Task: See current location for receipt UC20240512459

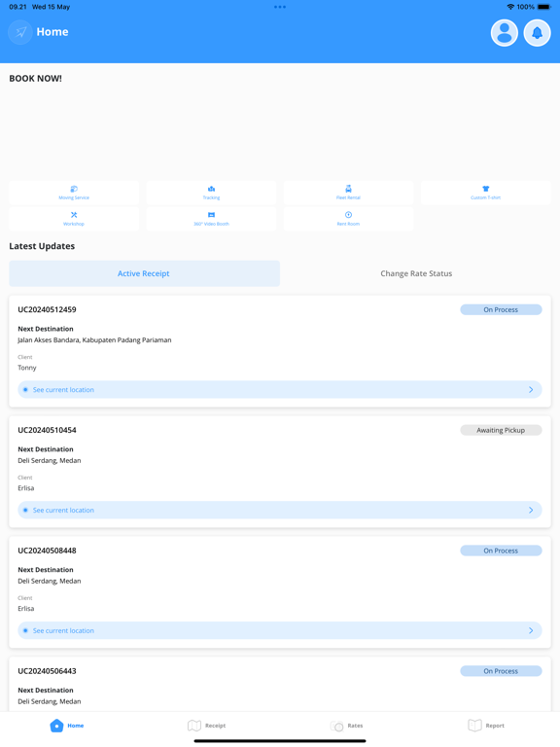Action: click(280, 390)
